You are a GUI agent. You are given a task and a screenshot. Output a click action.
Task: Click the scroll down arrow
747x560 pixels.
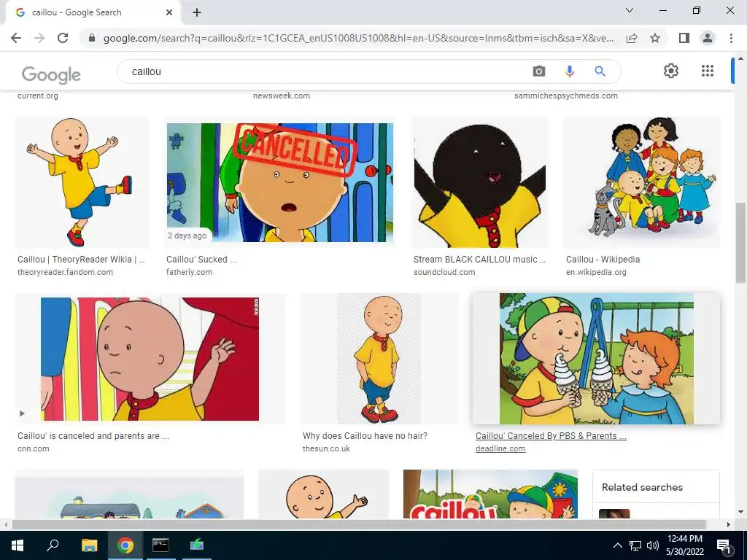pyautogui.click(x=740, y=512)
